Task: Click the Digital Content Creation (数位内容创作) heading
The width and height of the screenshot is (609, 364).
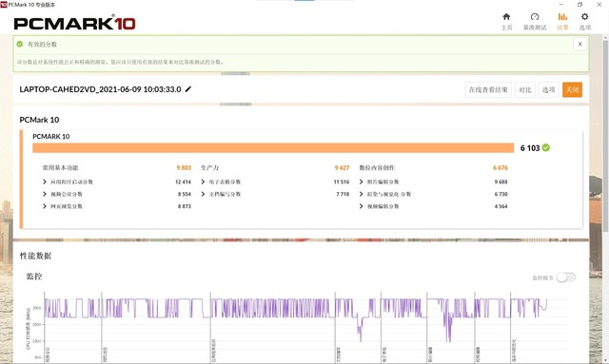Action: 377,167
